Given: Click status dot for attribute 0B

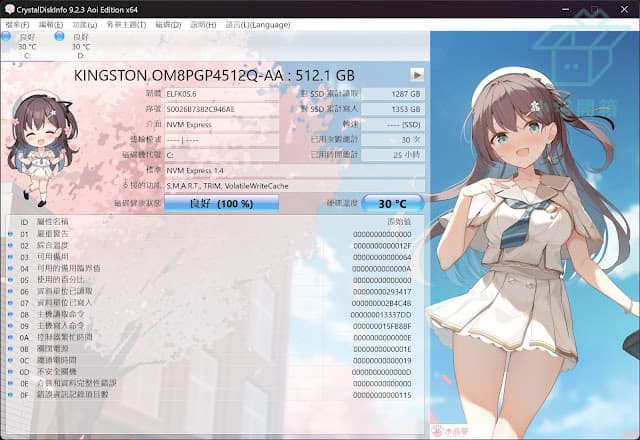Looking at the screenshot, I should point(10,349).
